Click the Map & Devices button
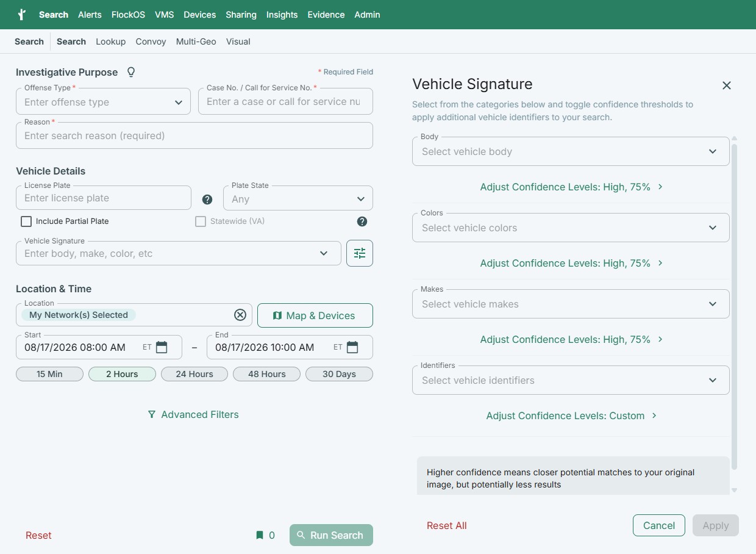Screen dimensions: 756x554 click(315, 315)
